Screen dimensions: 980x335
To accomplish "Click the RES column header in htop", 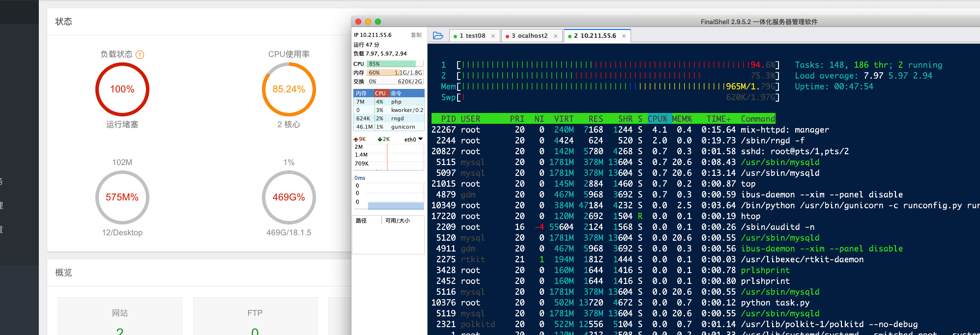I will tap(596, 119).
